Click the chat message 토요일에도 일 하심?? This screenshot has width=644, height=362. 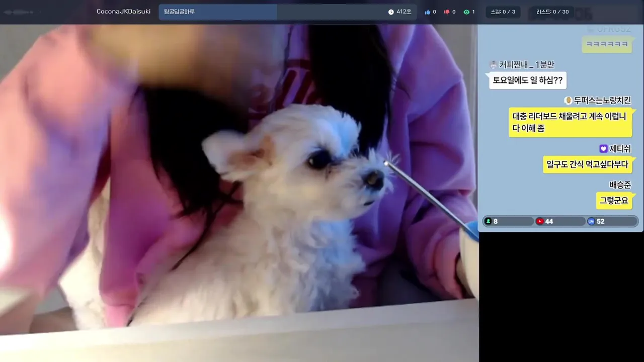[x=528, y=80]
